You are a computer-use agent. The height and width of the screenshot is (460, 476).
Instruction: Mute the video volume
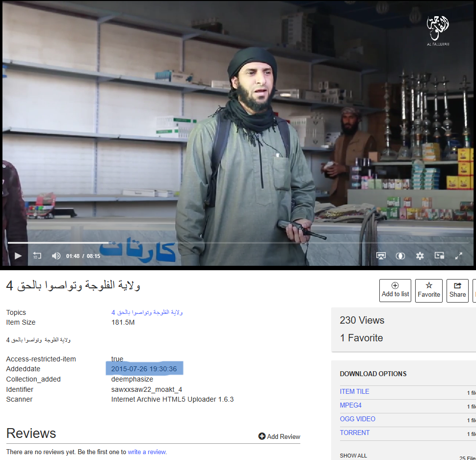tap(56, 256)
